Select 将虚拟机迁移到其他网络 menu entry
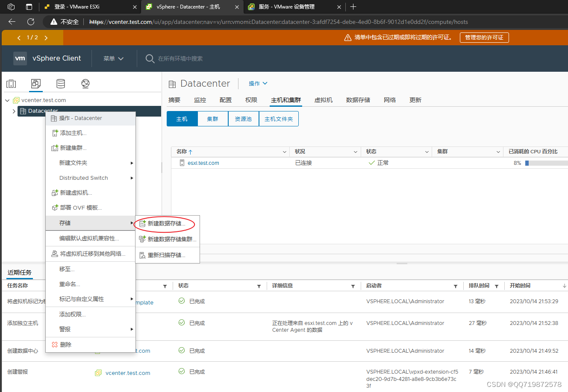This screenshot has height=392, width=568. [91, 254]
